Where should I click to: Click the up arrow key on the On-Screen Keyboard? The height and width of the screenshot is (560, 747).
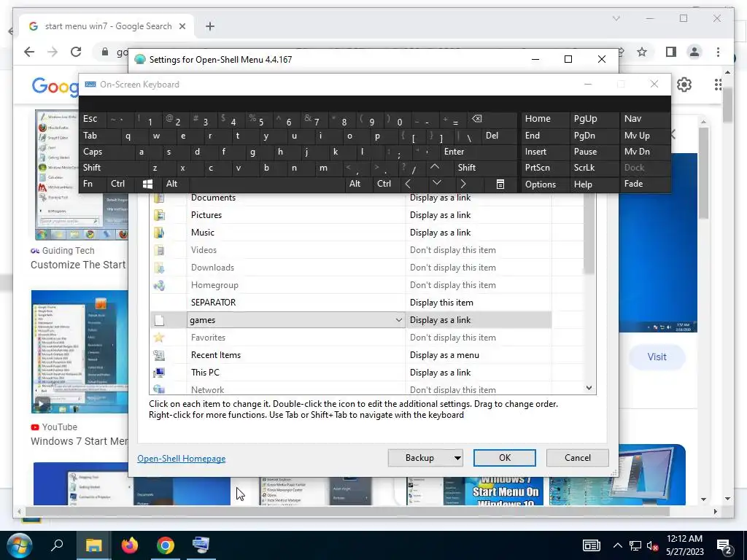tap(435, 167)
